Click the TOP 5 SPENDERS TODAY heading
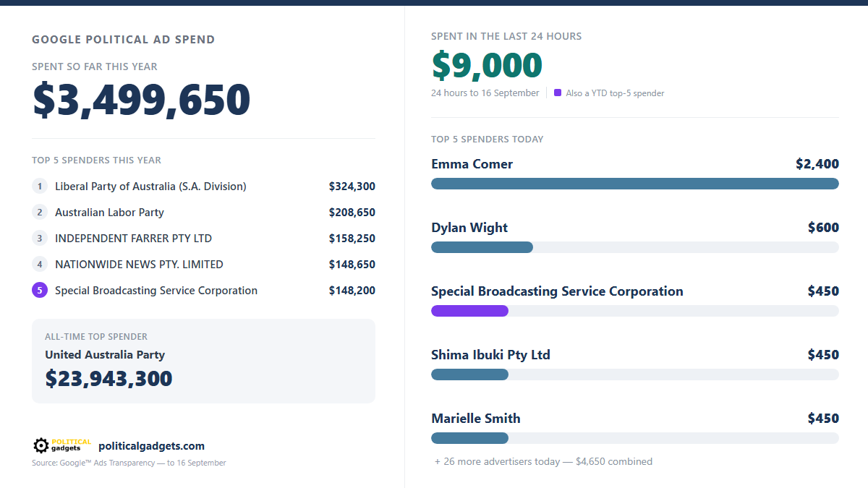868x488 pixels. click(x=488, y=139)
